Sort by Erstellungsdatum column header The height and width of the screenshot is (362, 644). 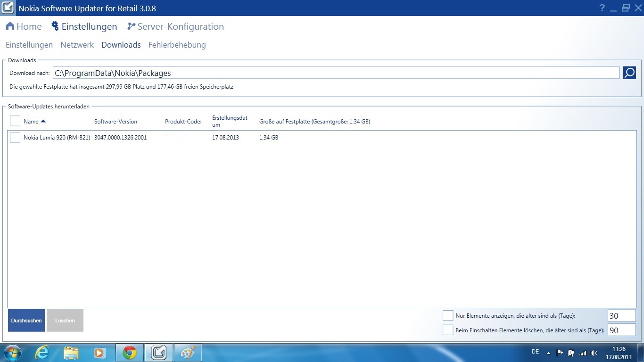[x=230, y=121]
